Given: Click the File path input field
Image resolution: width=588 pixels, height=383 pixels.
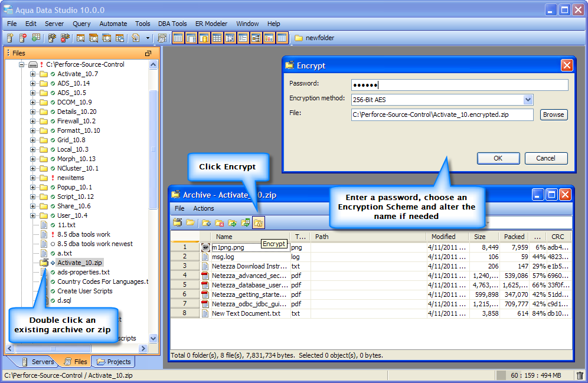Looking at the screenshot, I should point(442,114).
